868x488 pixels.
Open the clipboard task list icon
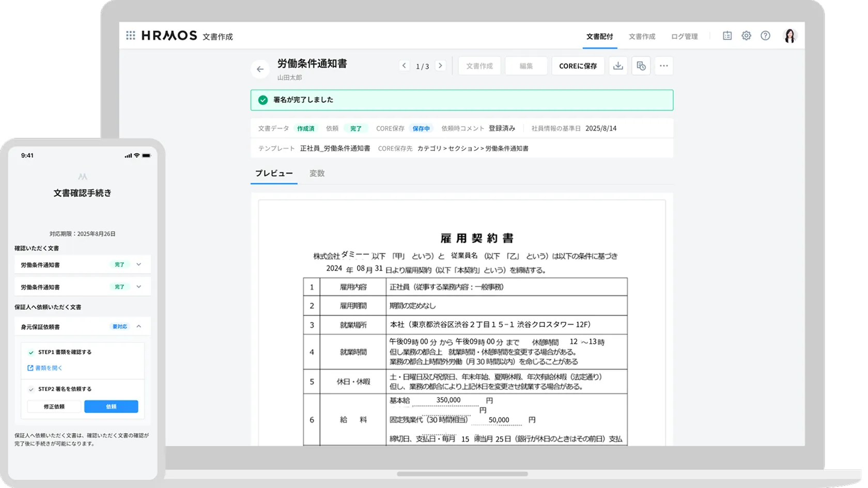click(x=726, y=35)
